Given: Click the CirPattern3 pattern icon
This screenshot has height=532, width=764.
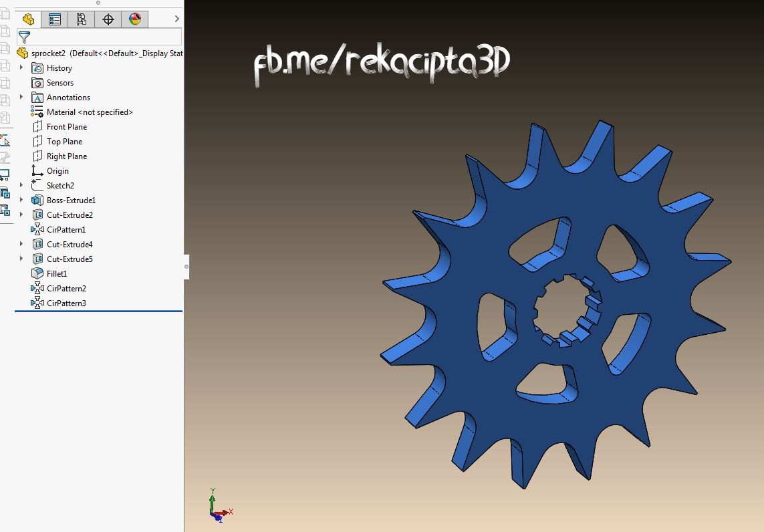Looking at the screenshot, I should tap(37, 303).
